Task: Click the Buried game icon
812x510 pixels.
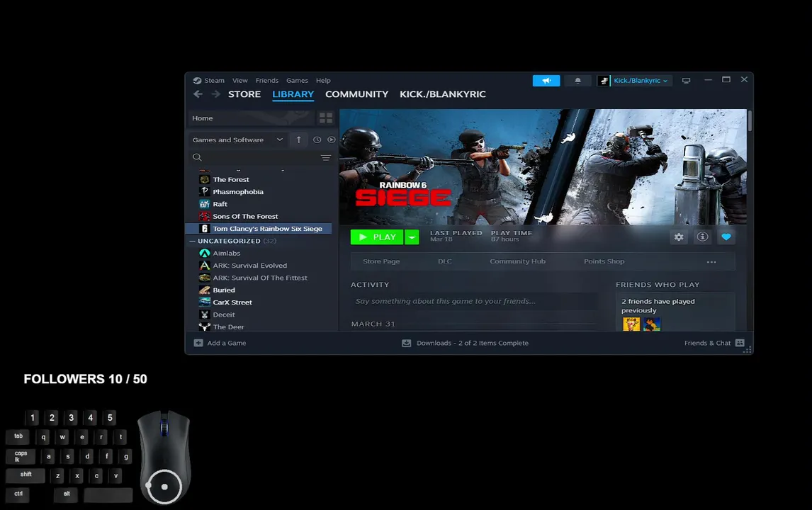Action: pyautogui.click(x=205, y=290)
